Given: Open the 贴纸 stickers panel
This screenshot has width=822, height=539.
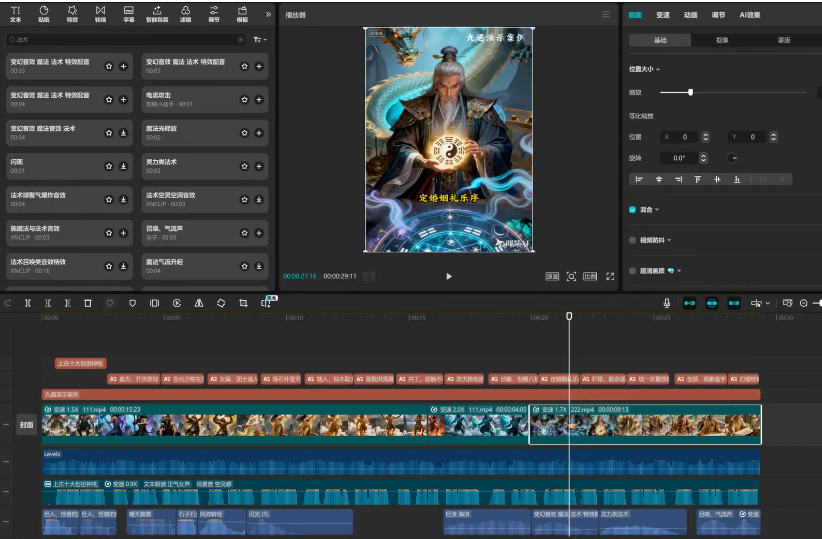Looking at the screenshot, I should click(x=43, y=13).
